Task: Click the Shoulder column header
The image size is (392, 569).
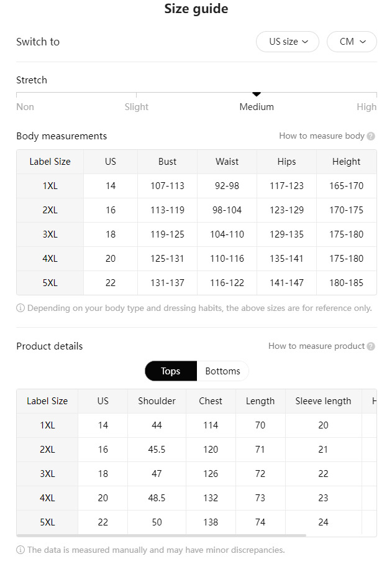Action: coord(157,401)
